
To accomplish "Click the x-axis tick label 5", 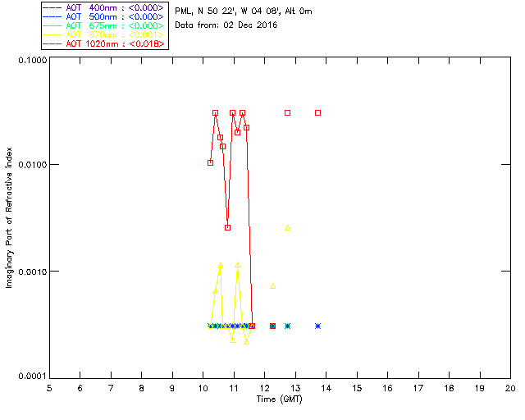I will click(x=49, y=388).
